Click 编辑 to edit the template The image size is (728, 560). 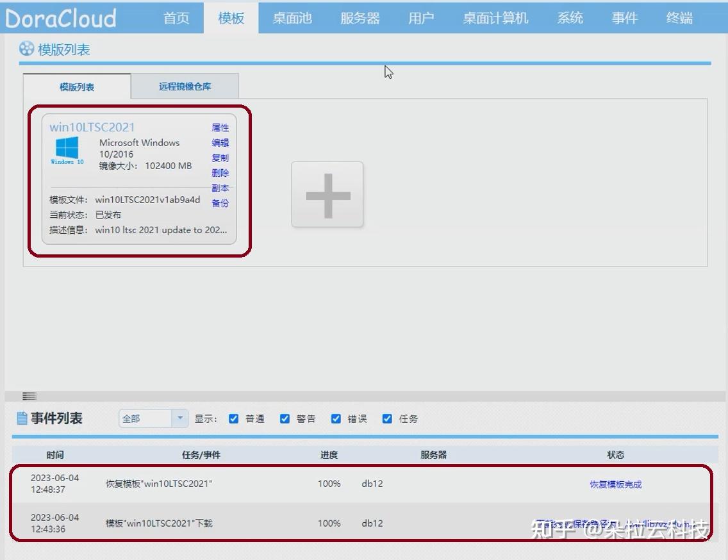220,143
